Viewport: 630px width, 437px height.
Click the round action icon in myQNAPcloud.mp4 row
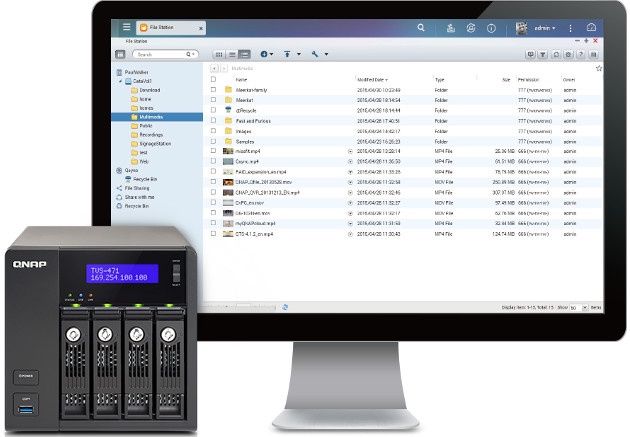pos(350,223)
